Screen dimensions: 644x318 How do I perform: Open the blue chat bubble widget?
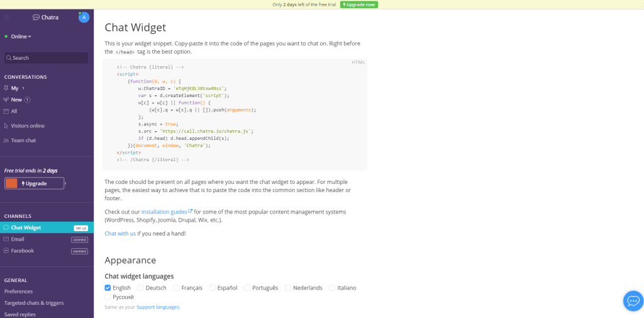coord(633,301)
